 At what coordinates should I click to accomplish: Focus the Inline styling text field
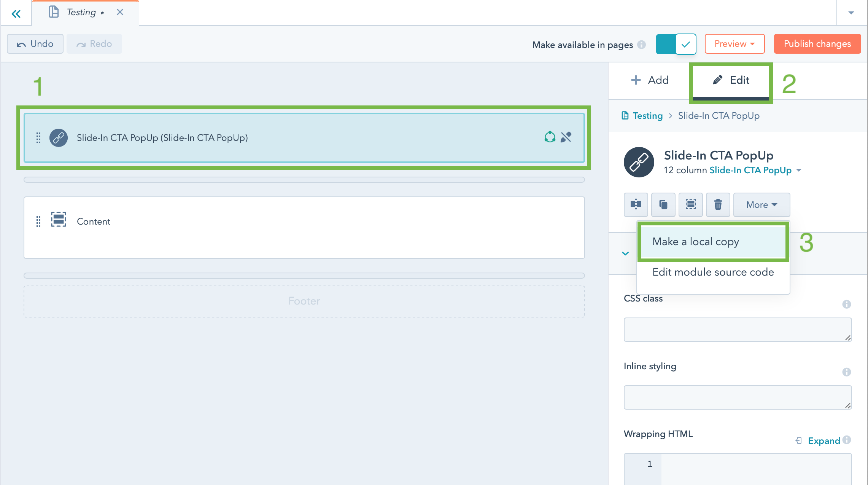(x=738, y=397)
